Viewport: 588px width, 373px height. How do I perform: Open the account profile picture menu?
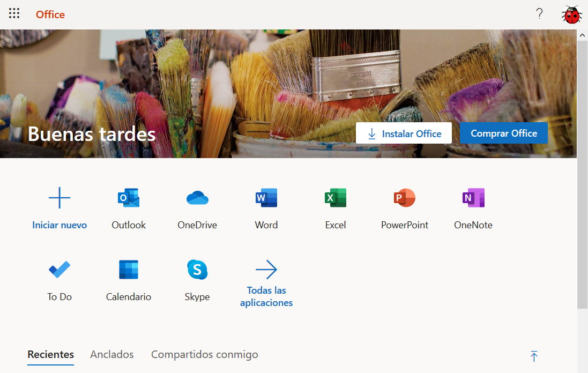coord(571,13)
